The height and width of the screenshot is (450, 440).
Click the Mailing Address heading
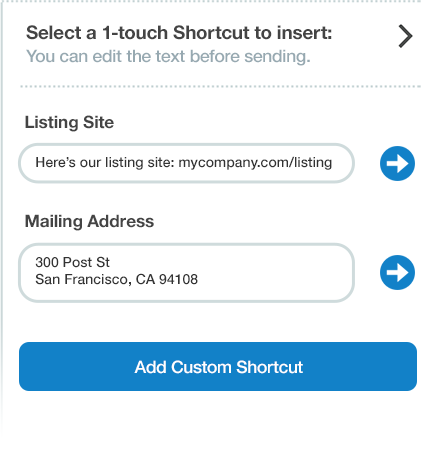coord(89,221)
